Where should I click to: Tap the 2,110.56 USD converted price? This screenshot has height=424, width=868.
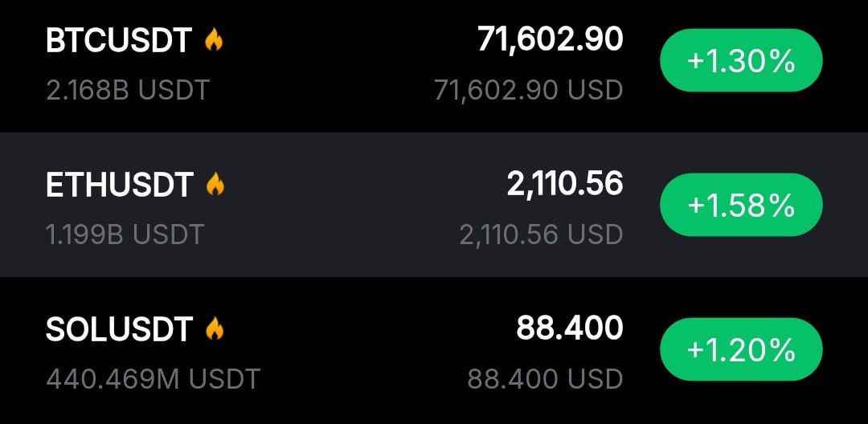(541, 234)
